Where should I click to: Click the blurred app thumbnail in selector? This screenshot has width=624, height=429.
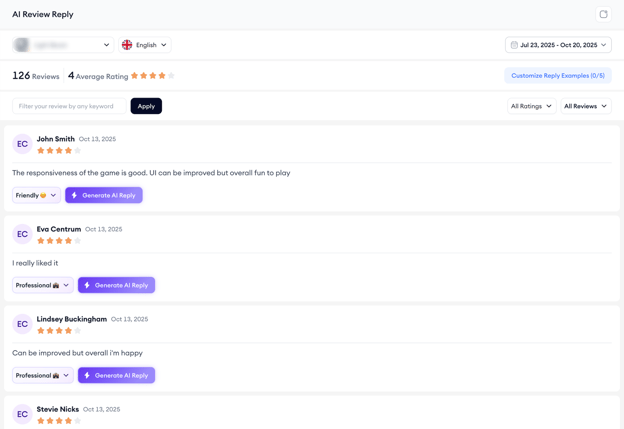pos(22,45)
